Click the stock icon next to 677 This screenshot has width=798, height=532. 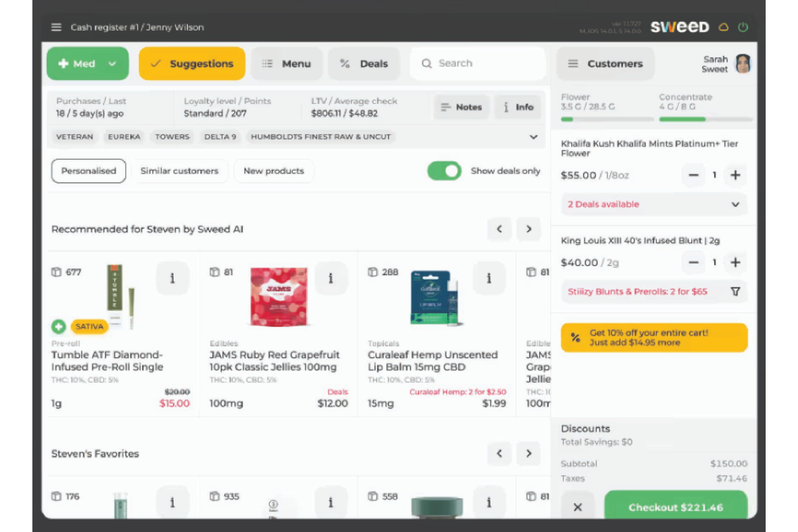point(56,272)
